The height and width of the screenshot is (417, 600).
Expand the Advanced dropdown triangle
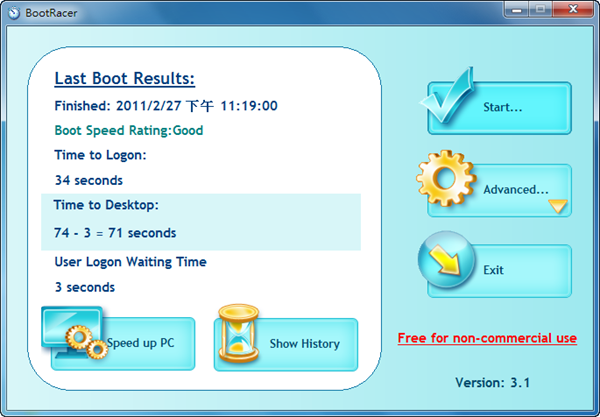(558, 206)
